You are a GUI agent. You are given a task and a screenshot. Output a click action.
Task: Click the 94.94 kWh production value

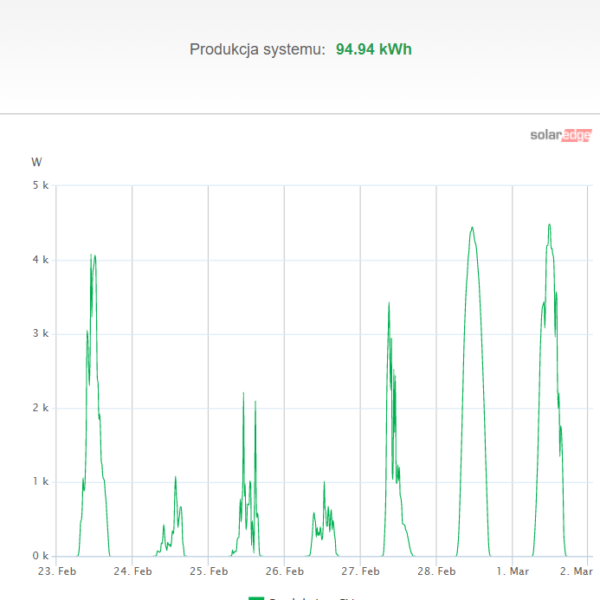click(374, 49)
